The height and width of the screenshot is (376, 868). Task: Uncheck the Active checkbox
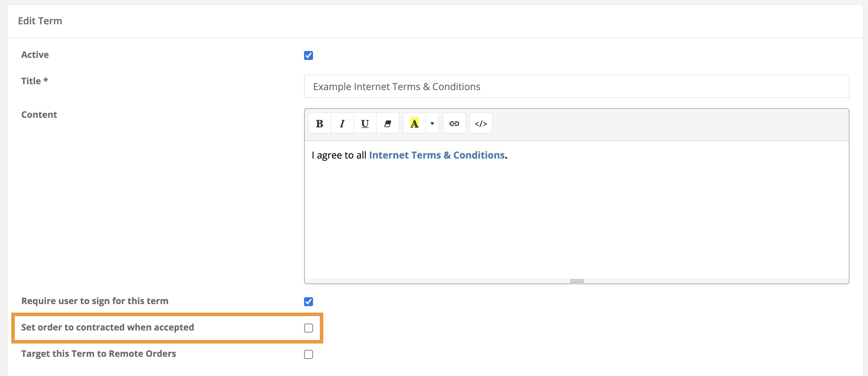(x=309, y=55)
